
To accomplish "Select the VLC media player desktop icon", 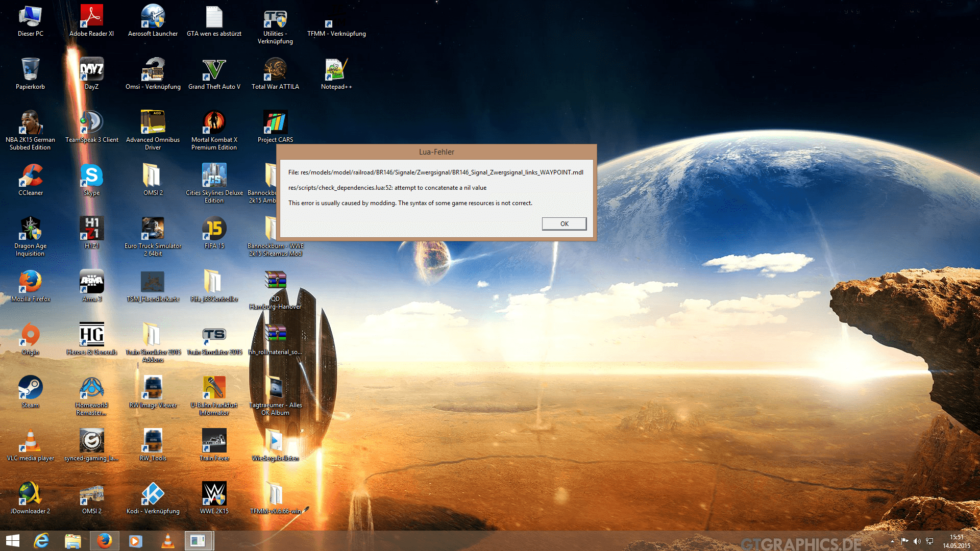I will pyautogui.click(x=31, y=446).
